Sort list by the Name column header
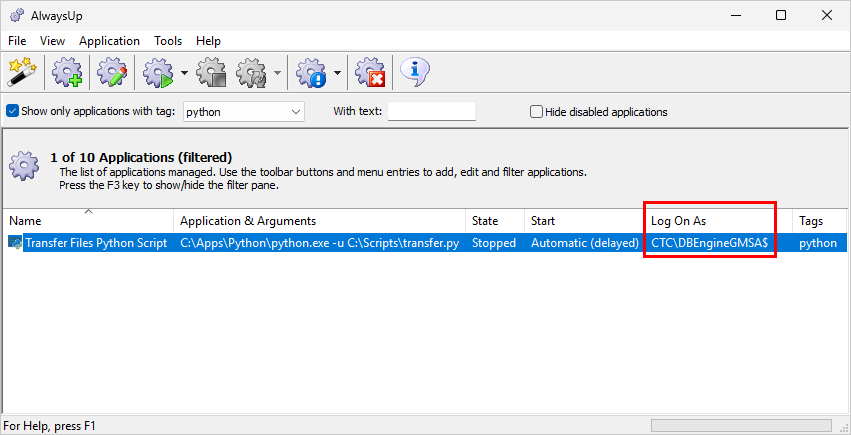Image resolution: width=851 pixels, height=435 pixels. coord(88,220)
